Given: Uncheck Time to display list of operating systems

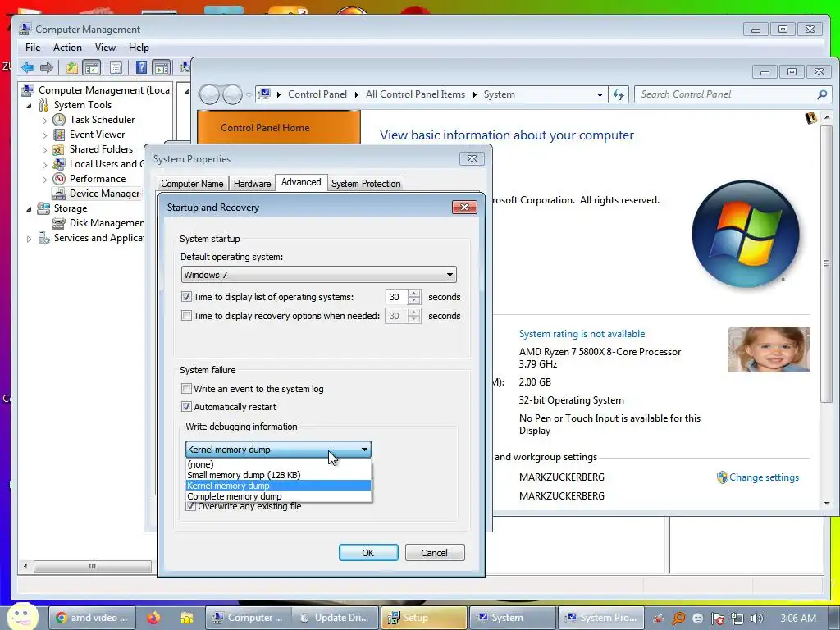Looking at the screenshot, I should pyautogui.click(x=186, y=297).
